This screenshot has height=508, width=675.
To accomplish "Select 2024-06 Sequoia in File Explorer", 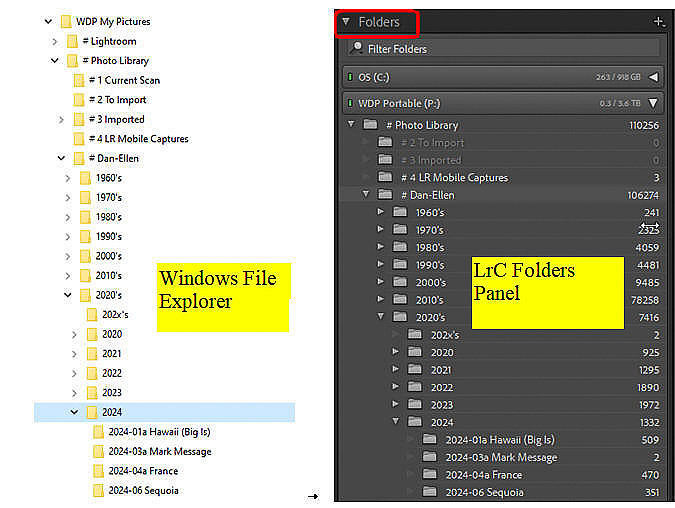I will tap(143, 490).
